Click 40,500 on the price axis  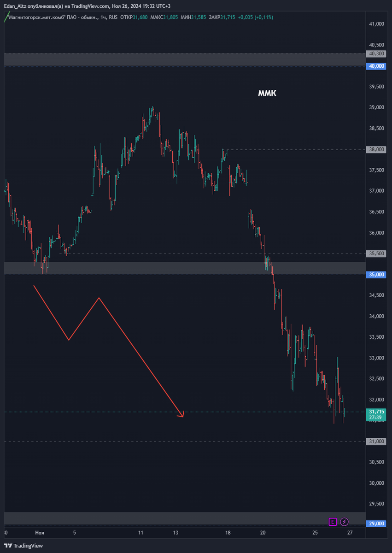(377, 45)
